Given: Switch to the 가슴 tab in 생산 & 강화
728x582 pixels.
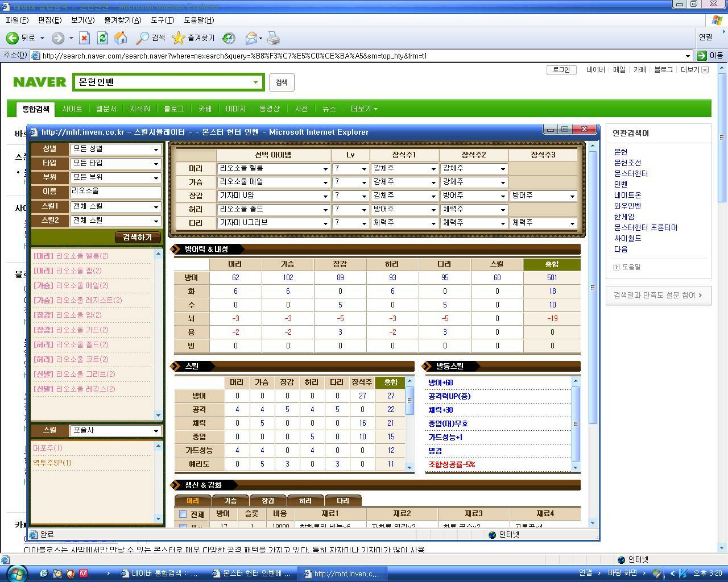Looking at the screenshot, I should click(230, 501).
